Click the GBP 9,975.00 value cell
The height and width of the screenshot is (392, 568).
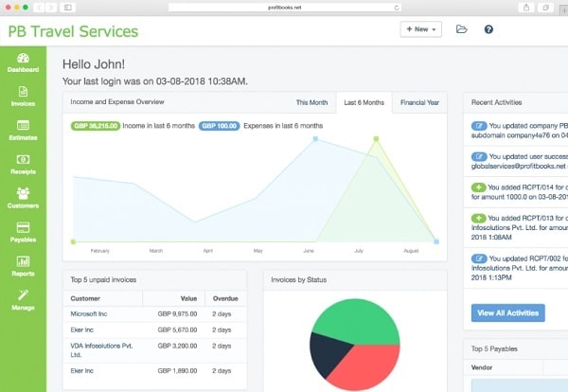(x=177, y=313)
